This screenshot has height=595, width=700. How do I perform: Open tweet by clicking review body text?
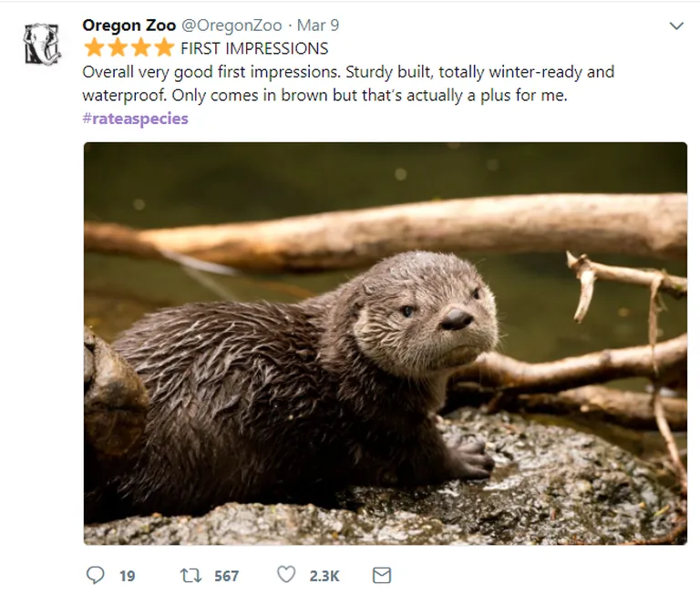tap(348, 84)
